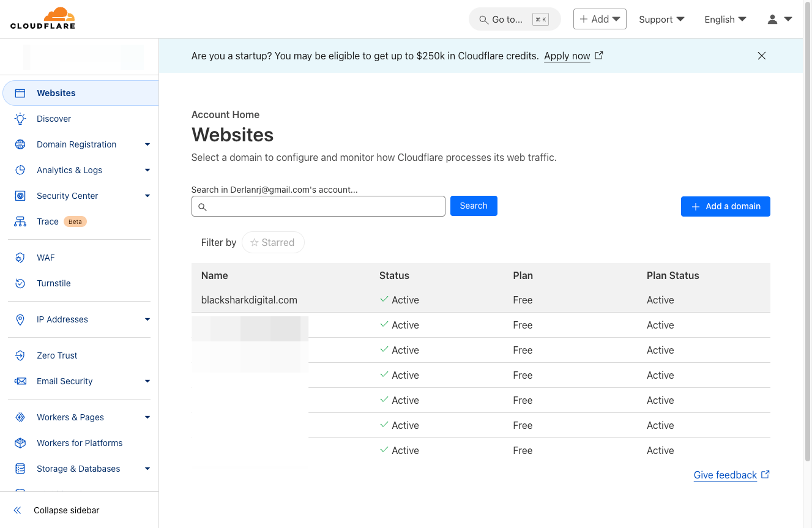Image resolution: width=812 pixels, height=528 pixels.
Task: Open the Go to quick search box
Action: pos(515,19)
